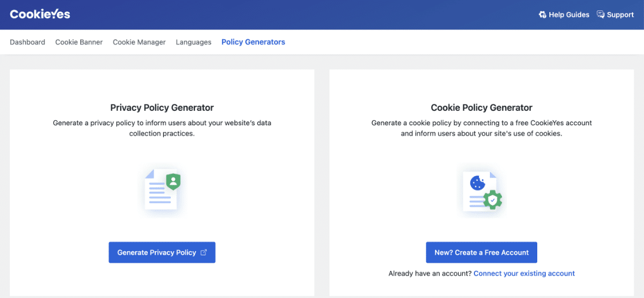Click New? Create a Free Account button
This screenshot has width=644, height=298.
(x=481, y=252)
